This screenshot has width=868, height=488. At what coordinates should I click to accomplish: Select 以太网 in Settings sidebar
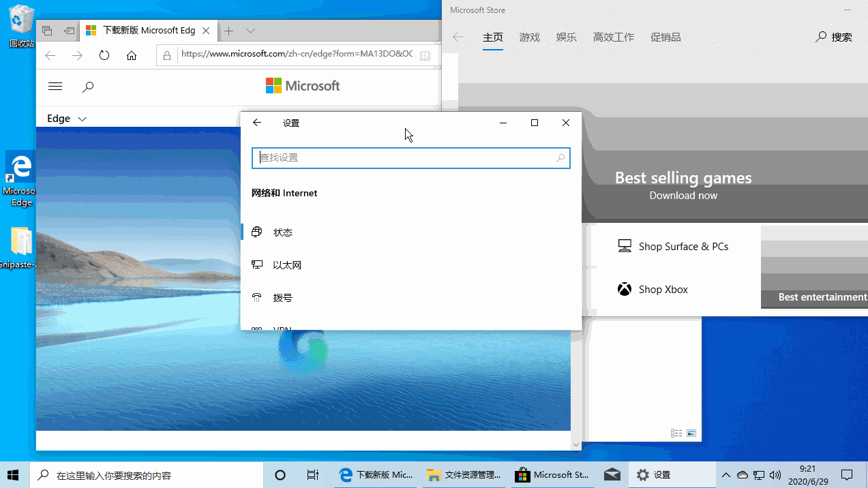pyautogui.click(x=287, y=265)
